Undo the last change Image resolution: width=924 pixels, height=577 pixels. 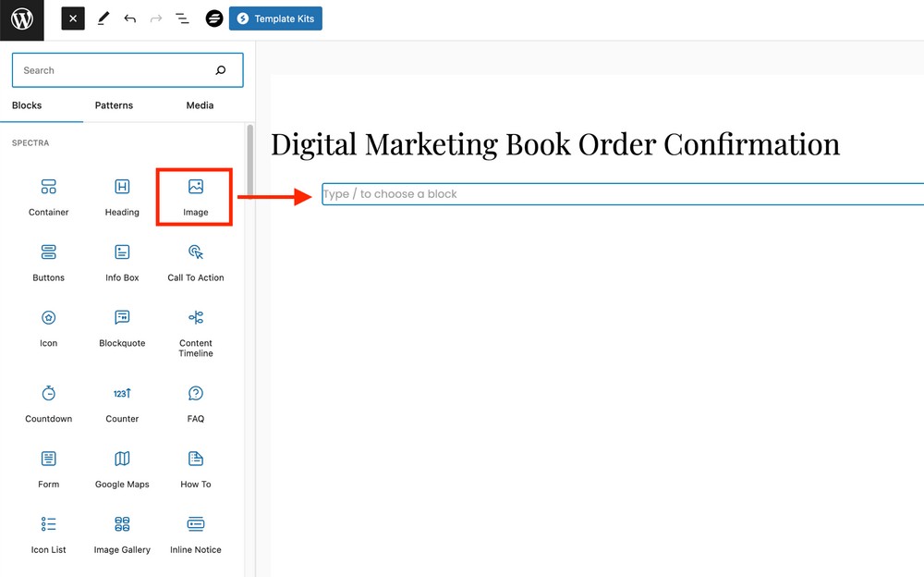130,18
